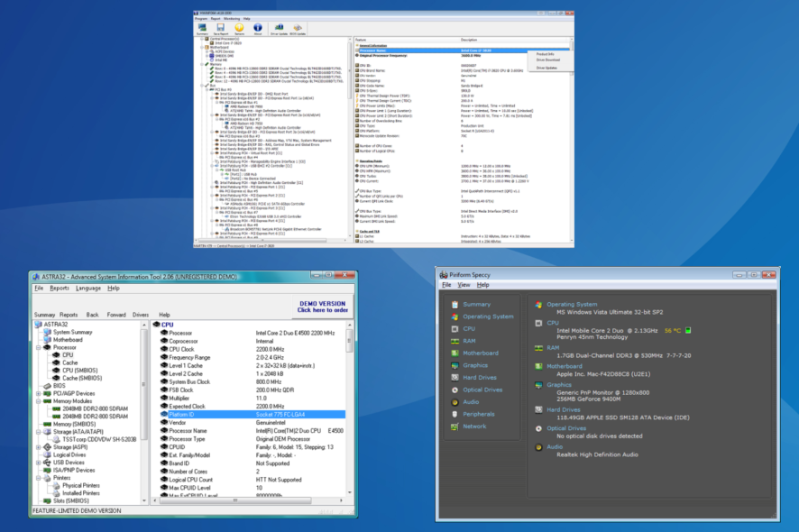799x532 pixels.
Task: Select the Platform ID row in ASTRA32
Action: tap(253, 415)
